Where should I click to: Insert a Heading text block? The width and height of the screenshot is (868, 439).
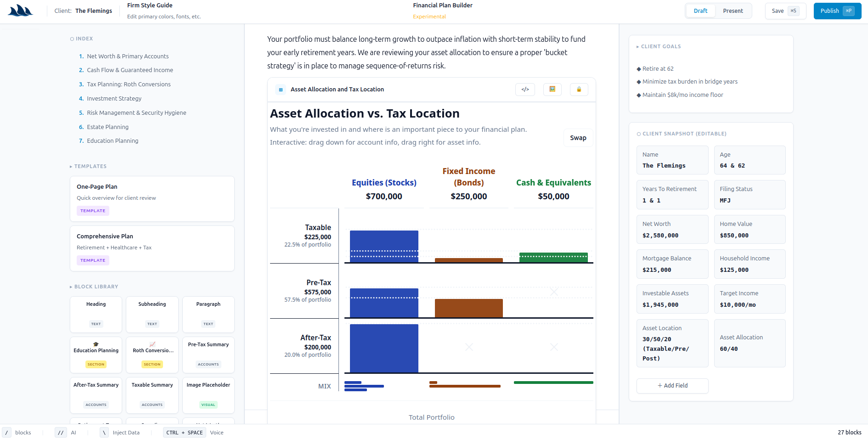pyautogui.click(x=96, y=315)
